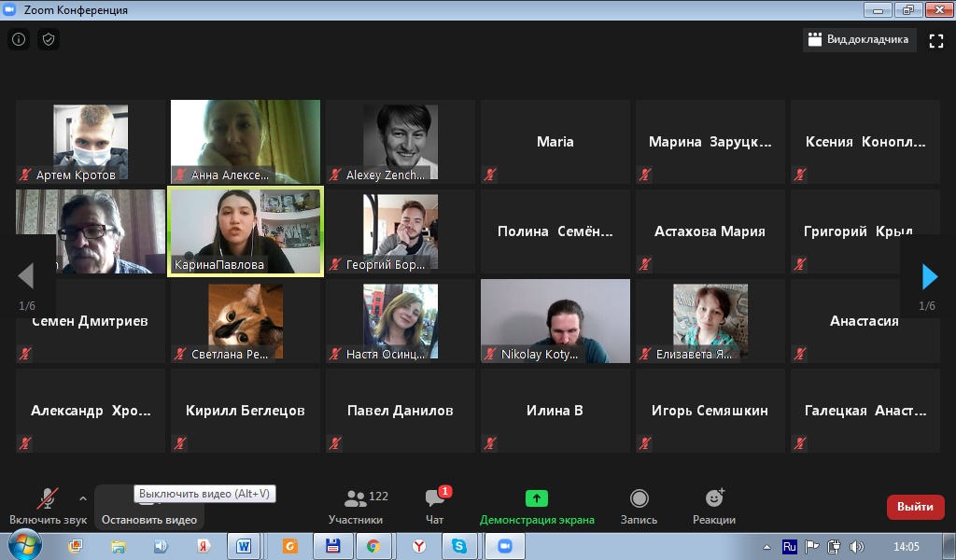Viewport: 956px width, 560px height.
Task: Start Демонстрация экрана screen sharing
Action: [537, 507]
